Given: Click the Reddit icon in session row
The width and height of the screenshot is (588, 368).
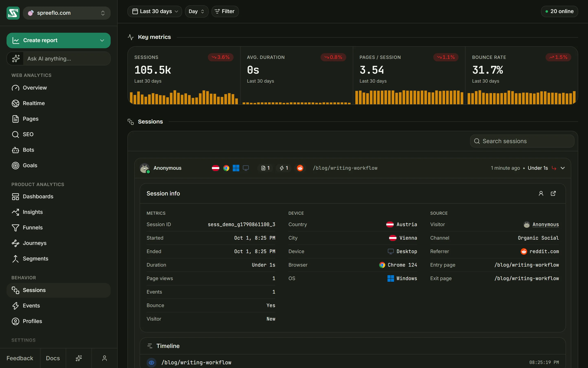Looking at the screenshot, I should (300, 168).
